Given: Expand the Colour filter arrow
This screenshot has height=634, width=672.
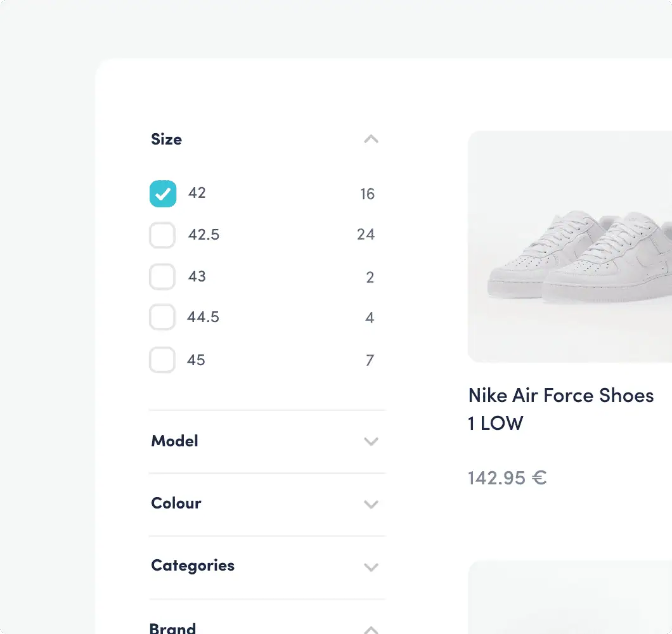Looking at the screenshot, I should [371, 504].
